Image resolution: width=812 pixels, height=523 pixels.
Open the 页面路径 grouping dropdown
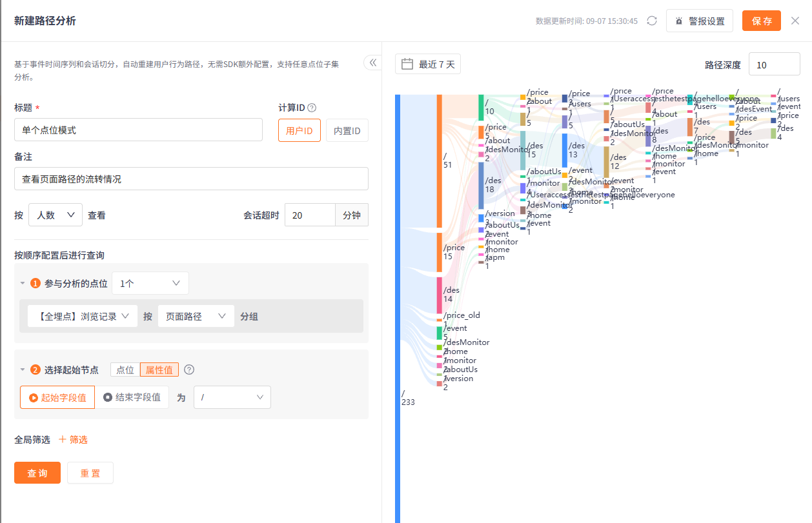[x=196, y=316]
